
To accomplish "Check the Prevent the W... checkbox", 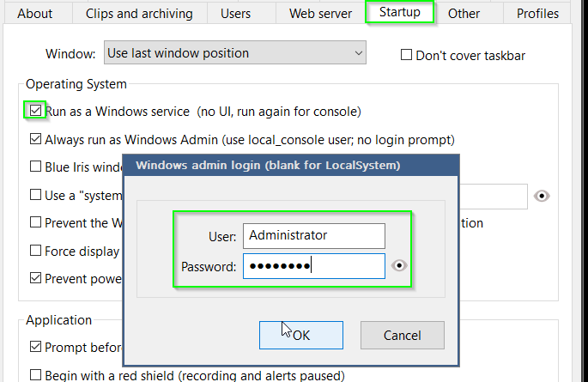I will click(35, 222).
